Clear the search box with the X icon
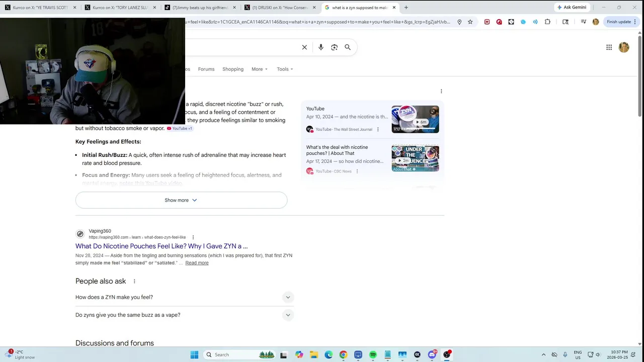The width and height of the screenshot is (644, 362). coord(304,47)
